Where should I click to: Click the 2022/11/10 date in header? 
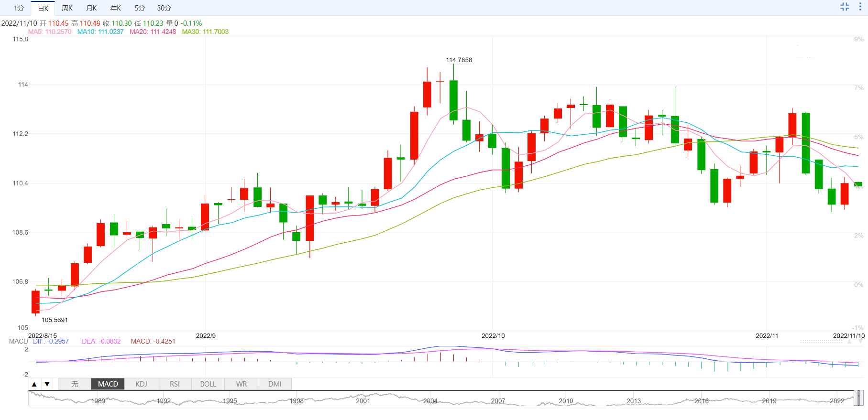coord(19,23)
